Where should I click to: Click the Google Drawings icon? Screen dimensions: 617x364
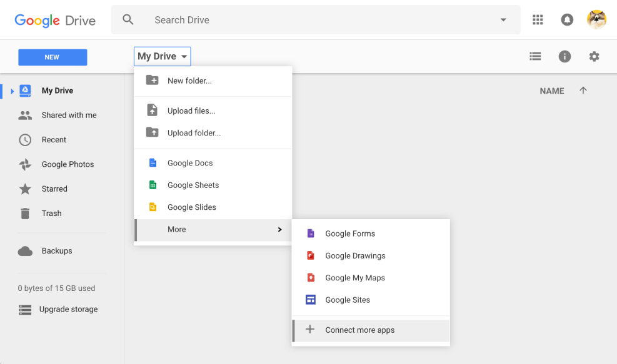[311, 255]
